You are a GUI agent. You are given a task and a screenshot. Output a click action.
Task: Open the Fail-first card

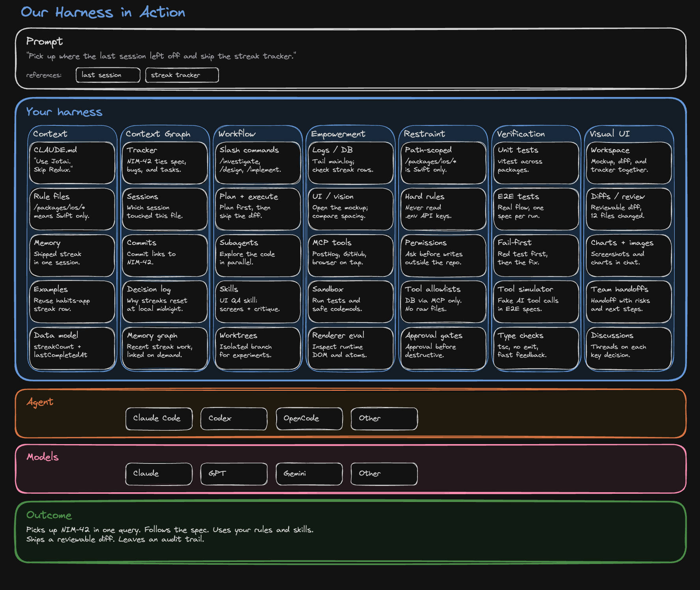(536, 256)
